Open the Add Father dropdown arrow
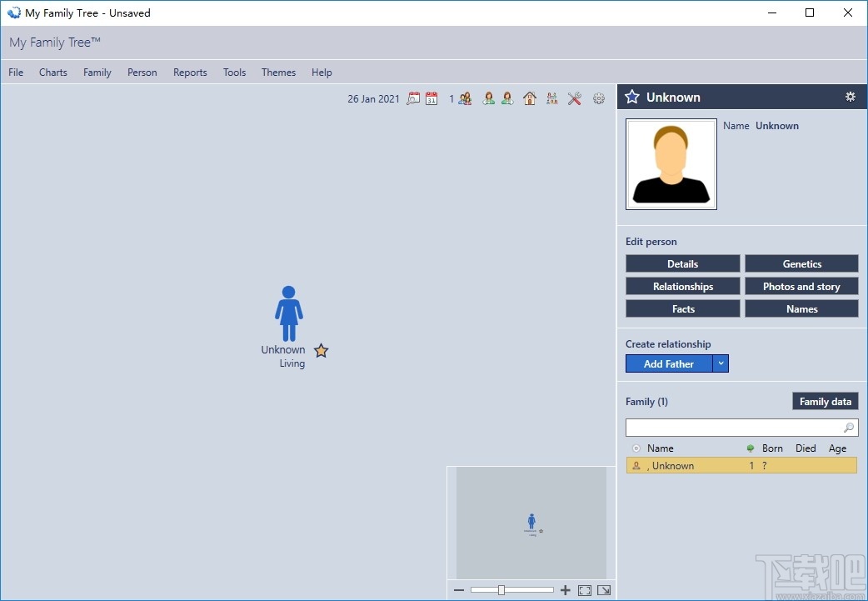This screenshot has height=601, width=868. tap(721, 363)
